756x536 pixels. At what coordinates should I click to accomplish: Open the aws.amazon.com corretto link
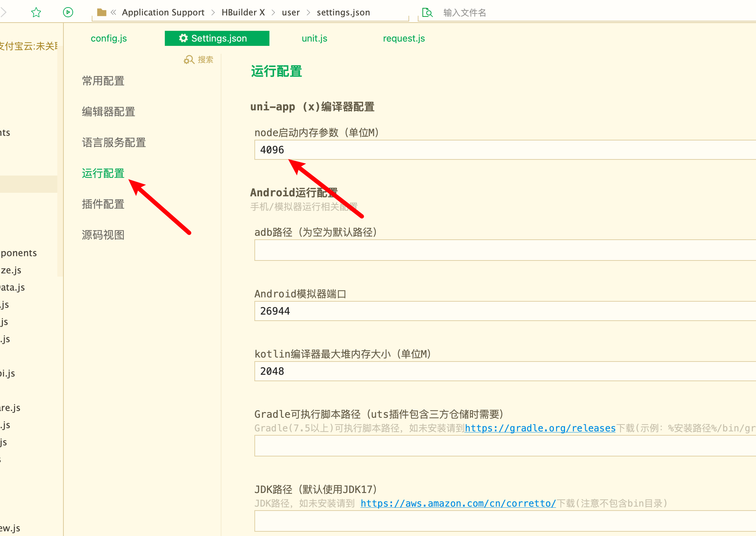pos(458,503)
